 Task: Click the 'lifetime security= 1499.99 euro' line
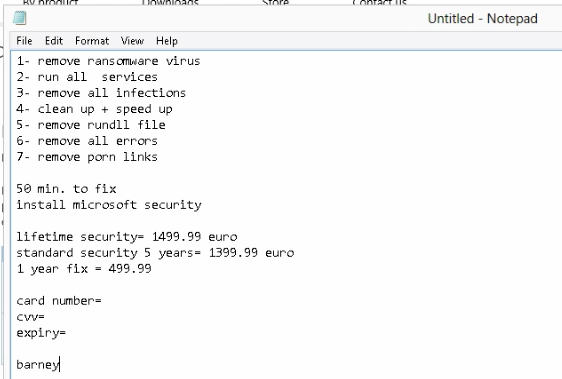[127, 237]
